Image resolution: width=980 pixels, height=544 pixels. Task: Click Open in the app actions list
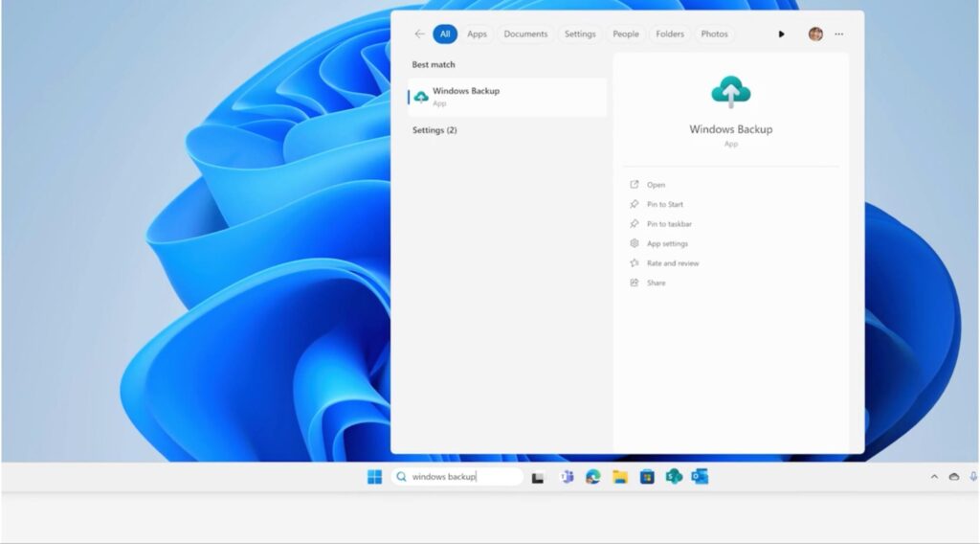(x=656, y=185)
